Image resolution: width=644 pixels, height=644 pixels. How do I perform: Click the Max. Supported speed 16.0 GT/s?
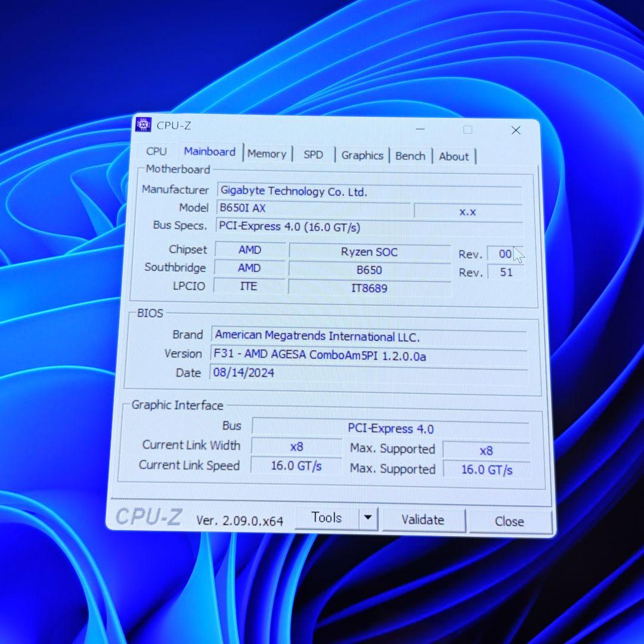(487, 470)
